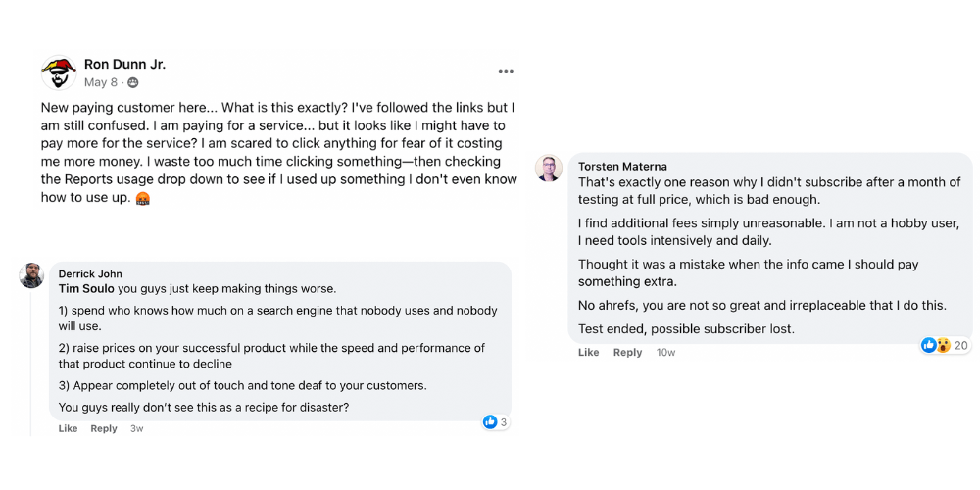Like Derrick John's comment
This screenshot has height=490, width=980.
(69, 429)
